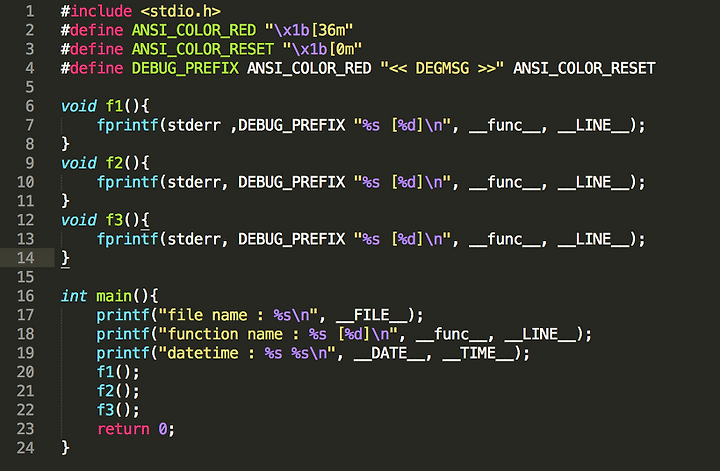Click ANSI_COLOR_RESET at end of line 4
The height and width of the screenshot is (471, 720).
coord(584,68)
